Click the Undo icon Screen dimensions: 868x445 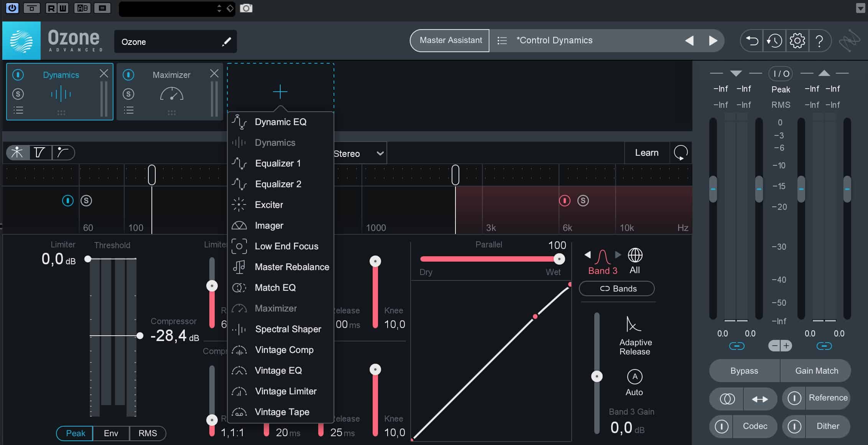click(x=752, y=41)
